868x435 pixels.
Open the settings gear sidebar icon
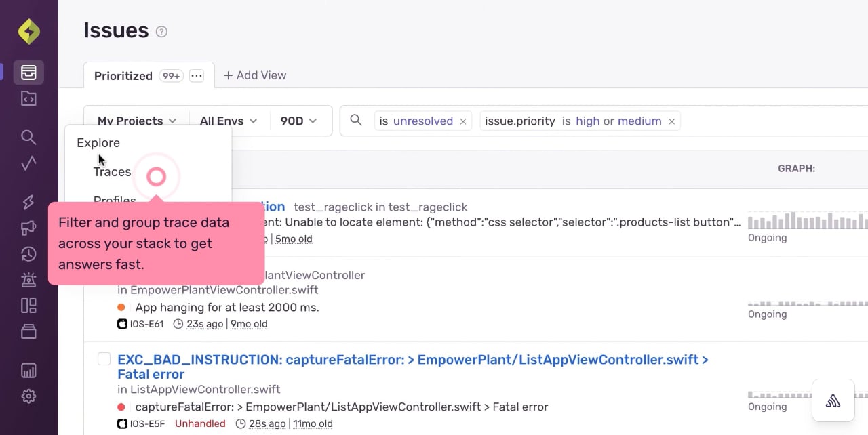pos(28,396)
